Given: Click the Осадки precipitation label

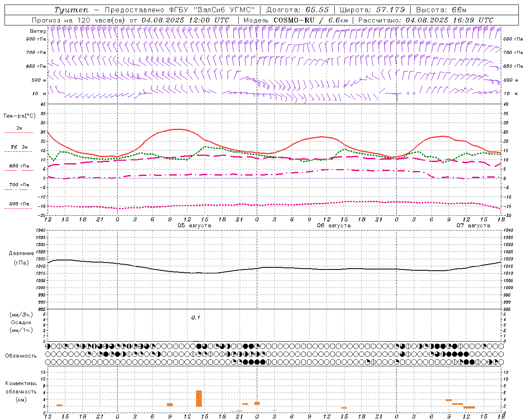Looking at the screenshot, I should [x=21, y=322].
